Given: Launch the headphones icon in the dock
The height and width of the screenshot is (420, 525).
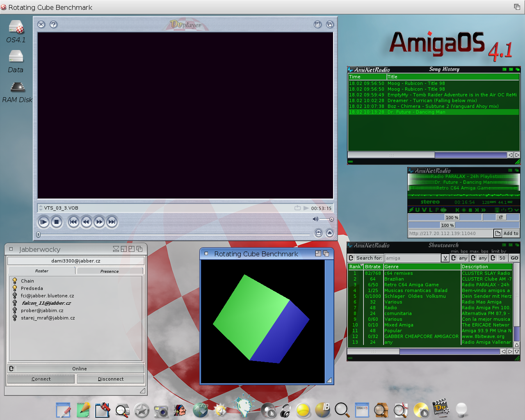Looking at the screenshot, I should click(x=285, y=411).
